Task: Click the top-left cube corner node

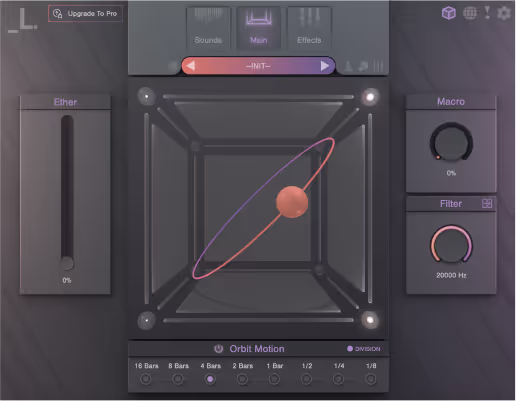Action: (x=146, y=96)
